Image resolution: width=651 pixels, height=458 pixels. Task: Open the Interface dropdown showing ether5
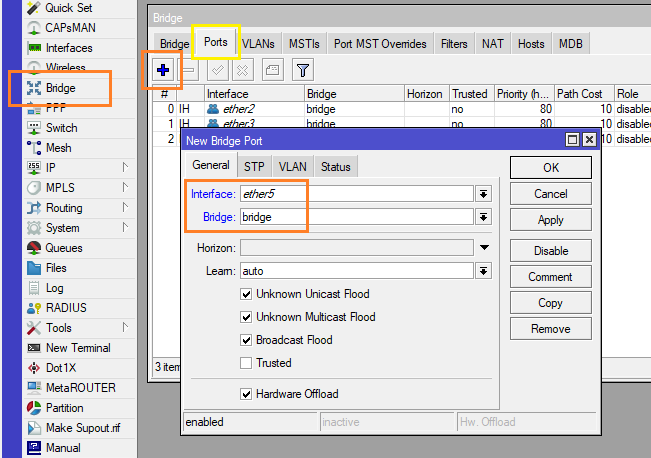[x=484, y=194]
